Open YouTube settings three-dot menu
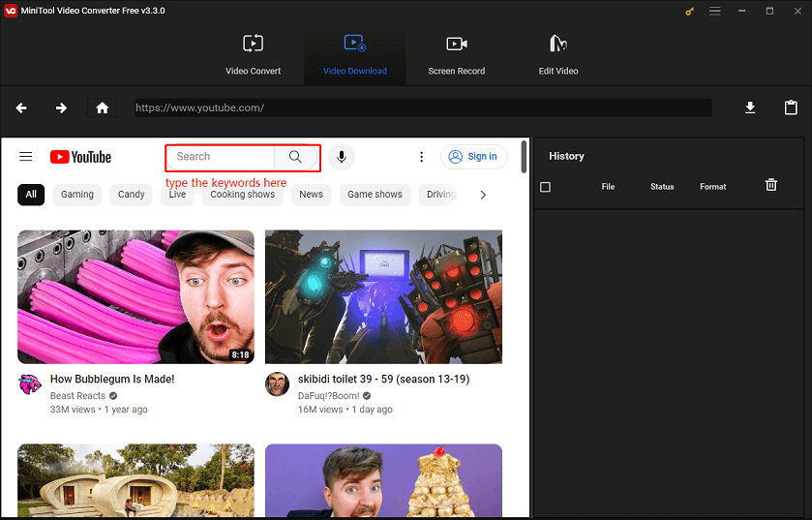Image resolution: width=812 pixels, height=520 pixels. click(x=422, y=157)
